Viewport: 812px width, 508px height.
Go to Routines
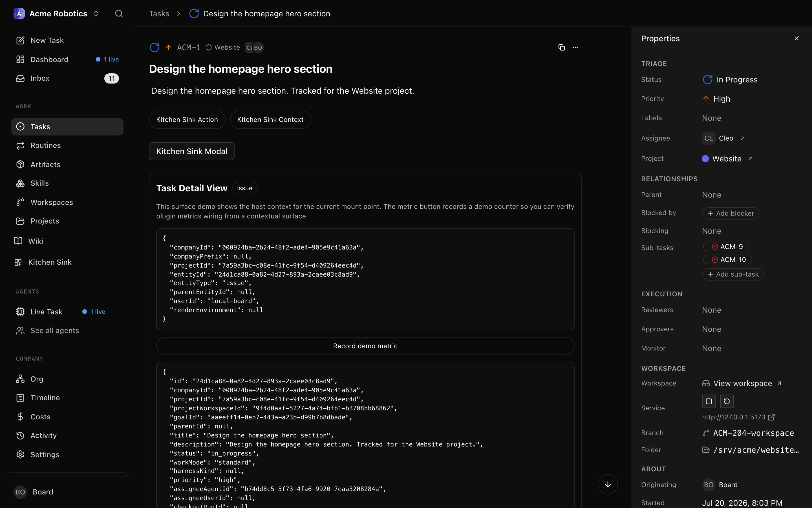(x=67, y=145)
